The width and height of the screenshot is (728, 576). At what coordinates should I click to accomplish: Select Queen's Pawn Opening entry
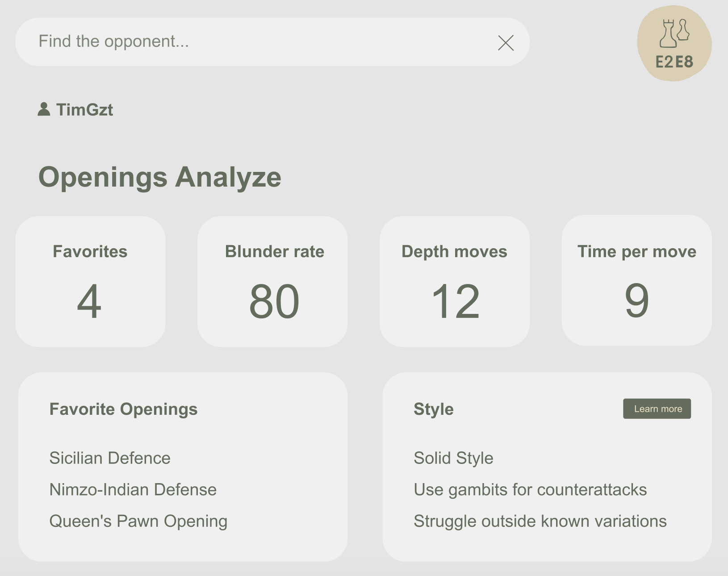(138, 522)
